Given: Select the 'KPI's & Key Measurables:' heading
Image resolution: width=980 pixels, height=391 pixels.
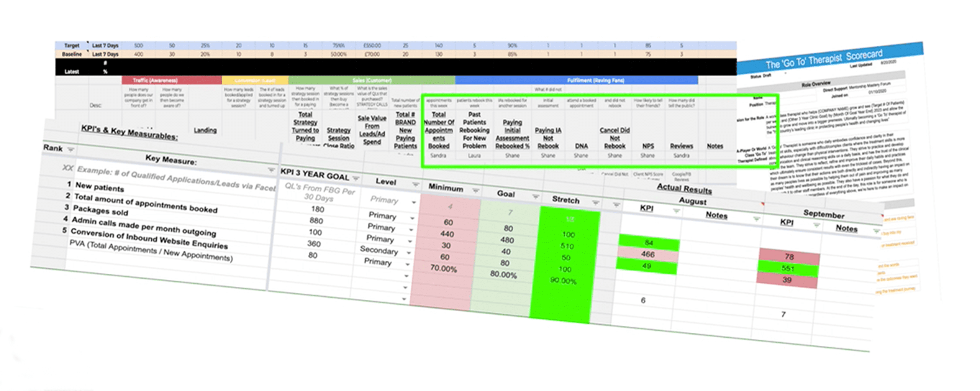Looking at the screenshot, I should pyautogui.click(x=129, y=132).
